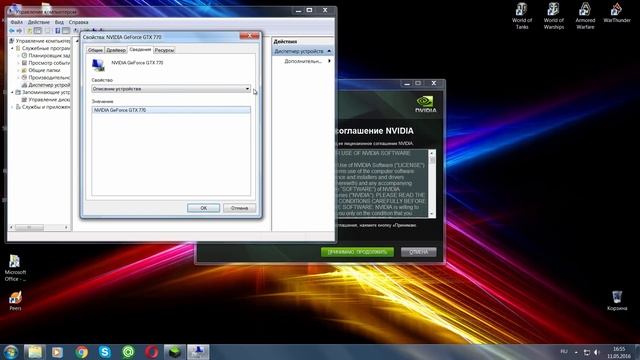Switch to the Общие tab
The height and width of the screenshot is (360, 640).
coord(95,50)
